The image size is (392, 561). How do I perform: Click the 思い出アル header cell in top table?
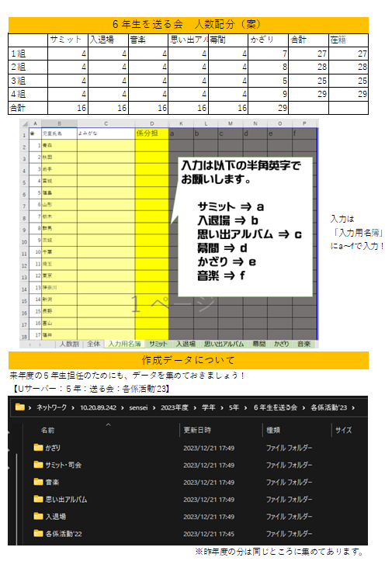tap(189, 40)
